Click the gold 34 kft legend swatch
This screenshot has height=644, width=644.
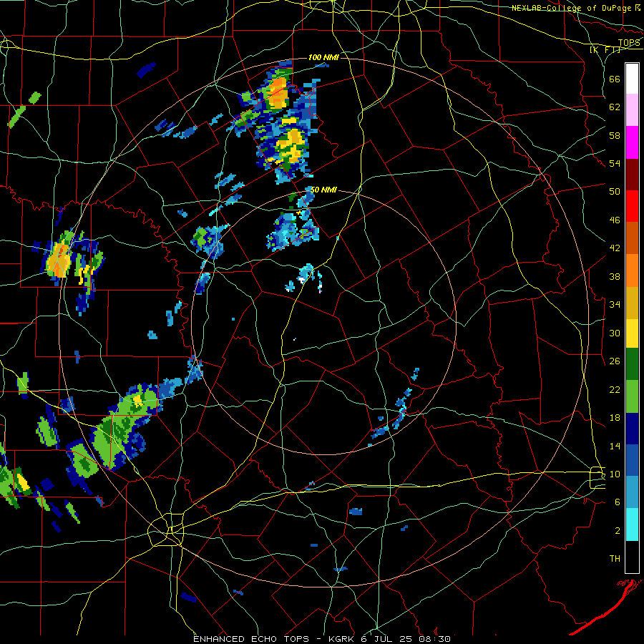click(632, 302)
